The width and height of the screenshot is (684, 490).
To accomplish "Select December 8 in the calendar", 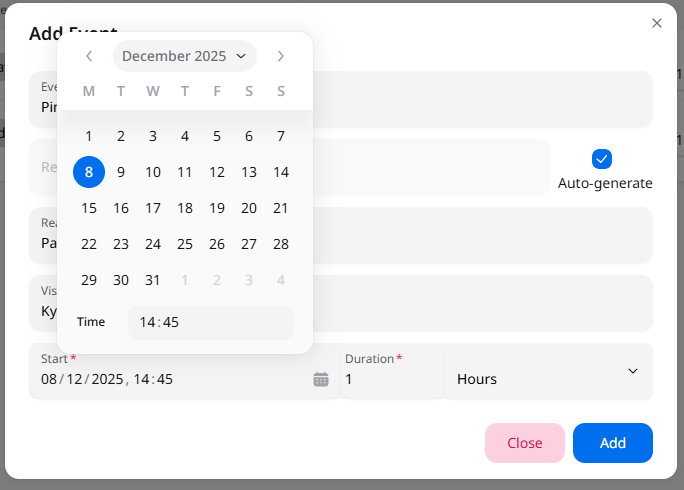I will point(89,172).
